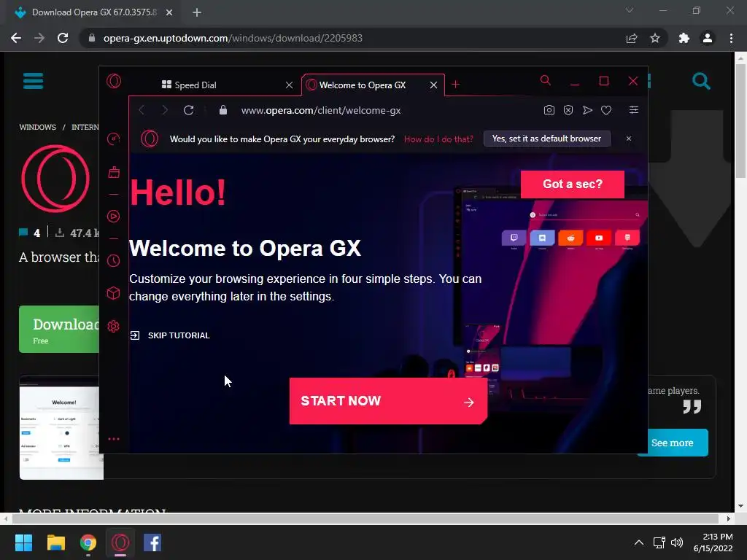Open the My Flow send icon
The image size is (747, 560).
click(x=587, y=111)
